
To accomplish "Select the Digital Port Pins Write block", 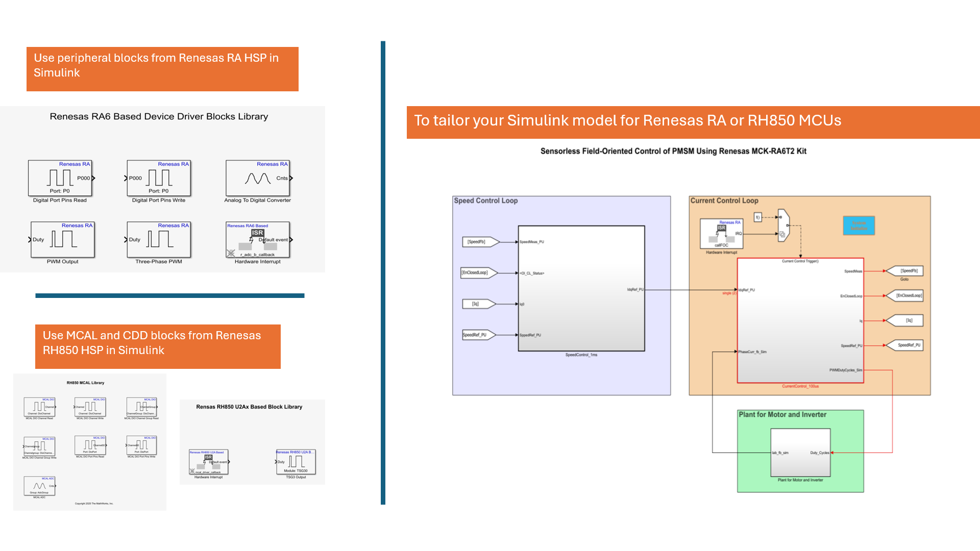I will tap(159, 178).
